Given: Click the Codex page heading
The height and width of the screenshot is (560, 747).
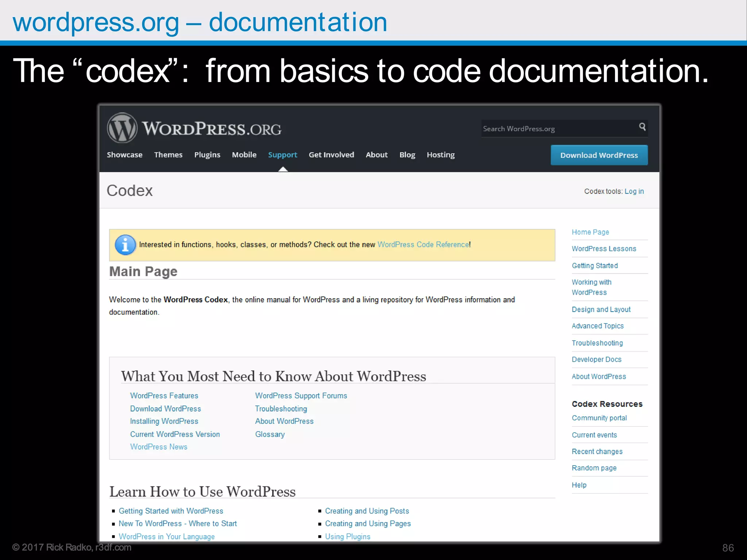Looking at the screenshot, I should pyautogui.click(x=129, y=191).
